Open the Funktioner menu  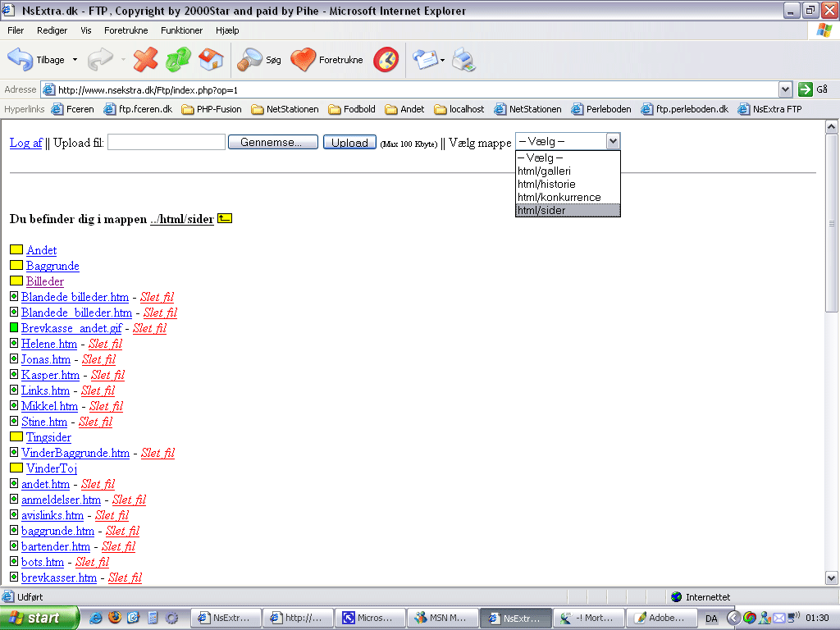click(x=181, y=30)
